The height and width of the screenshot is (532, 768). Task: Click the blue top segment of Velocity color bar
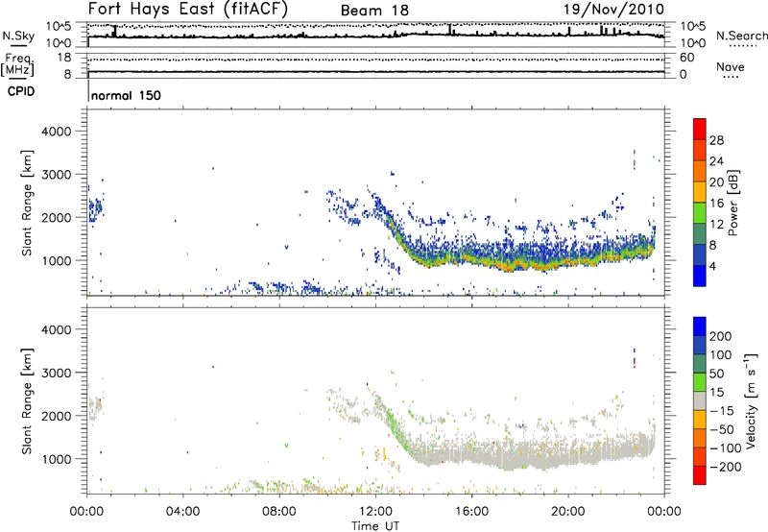point(700,326)
